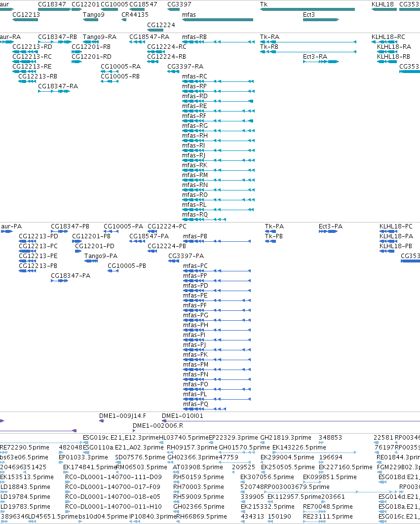Click transcript CG12224-RC label
This screenshot has height=524, width=420.
coord(167,47)
